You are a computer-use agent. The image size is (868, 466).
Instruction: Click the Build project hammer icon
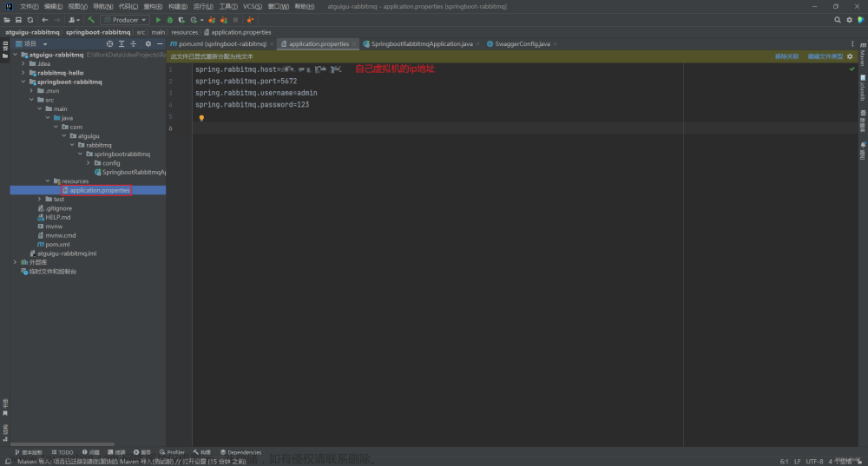point(91,20)
